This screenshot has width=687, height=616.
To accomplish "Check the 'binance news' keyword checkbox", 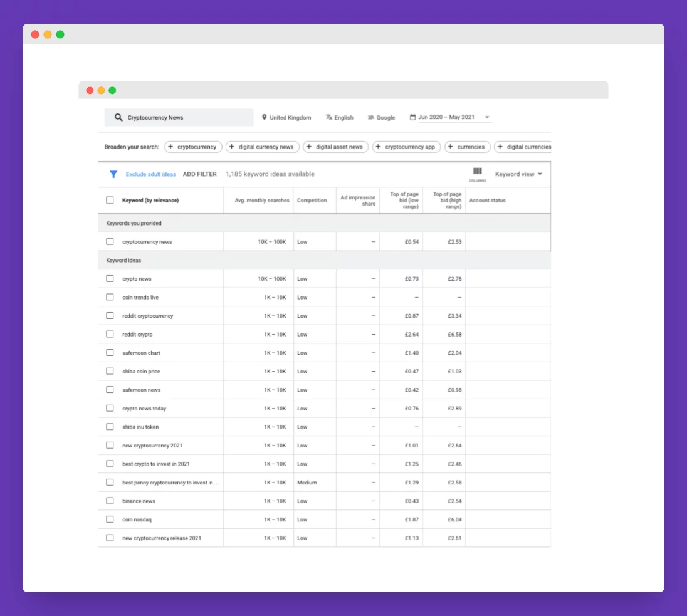I will pyautogui.click(x=110, y=501).
